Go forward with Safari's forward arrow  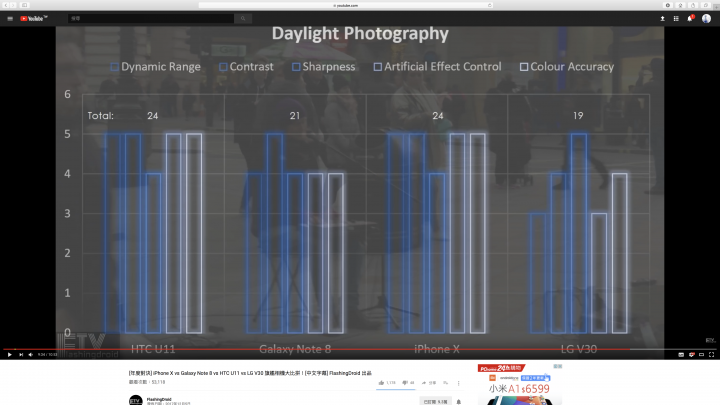[13, 5]
